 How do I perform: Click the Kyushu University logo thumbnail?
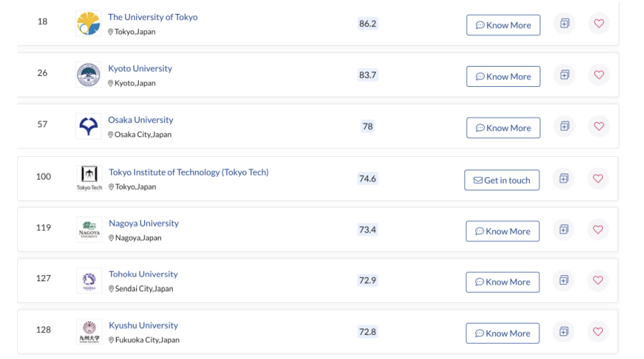89,331
